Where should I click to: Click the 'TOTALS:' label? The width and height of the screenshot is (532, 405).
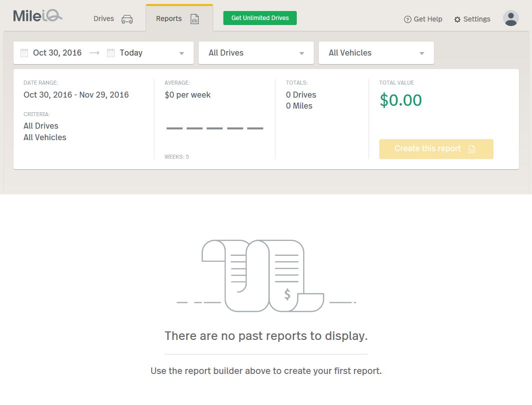click(x=297, y=83)
